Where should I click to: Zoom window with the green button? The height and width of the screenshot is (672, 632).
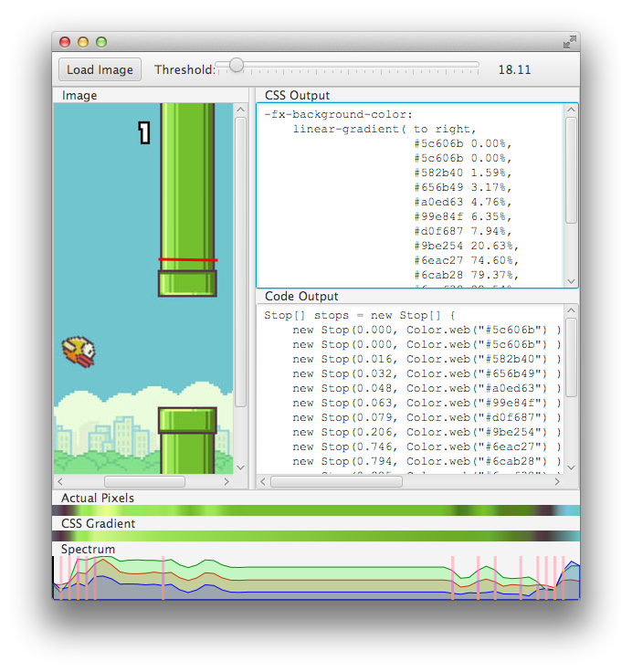coord(101,42)
